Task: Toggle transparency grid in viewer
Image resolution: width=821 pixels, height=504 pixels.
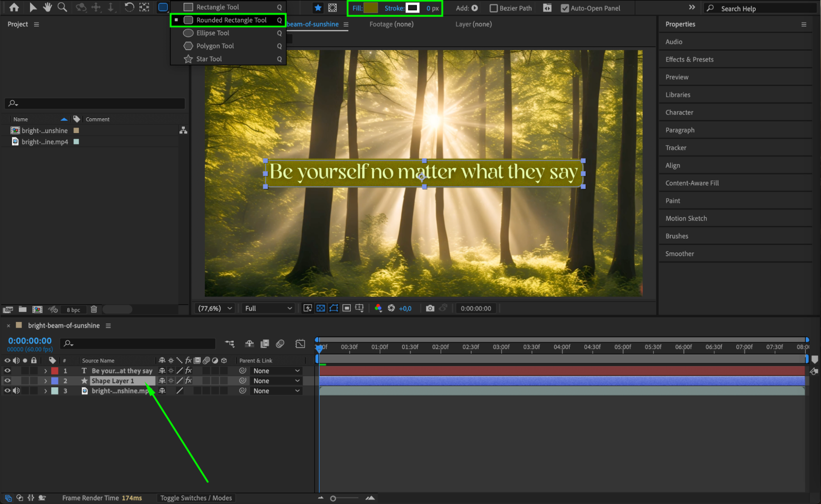Action: click(x=321, y=308)
